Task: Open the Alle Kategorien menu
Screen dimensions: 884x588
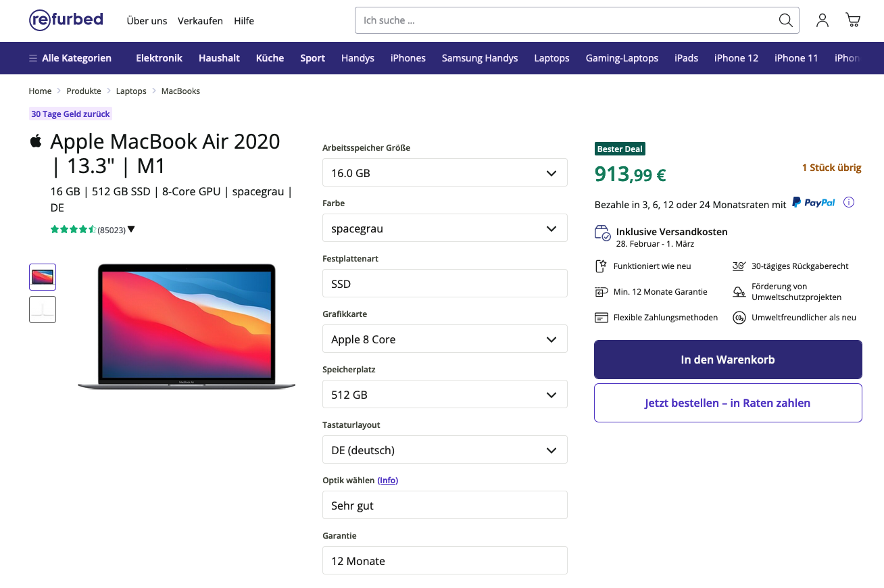Action: tap(70, 58)
